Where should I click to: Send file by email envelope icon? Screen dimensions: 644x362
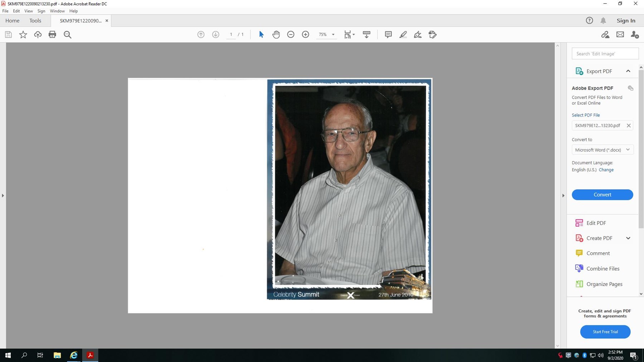(x=620, y=35)
